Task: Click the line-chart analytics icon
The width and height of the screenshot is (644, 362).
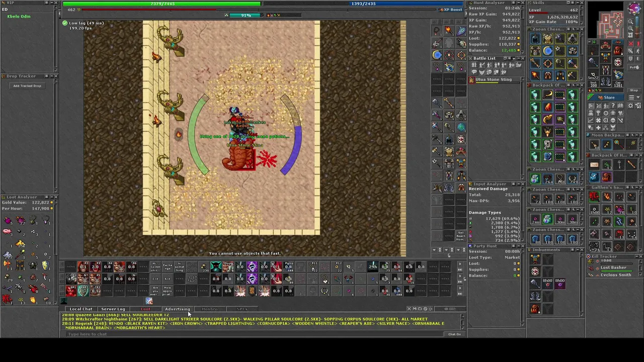Action: coord(591,120)
